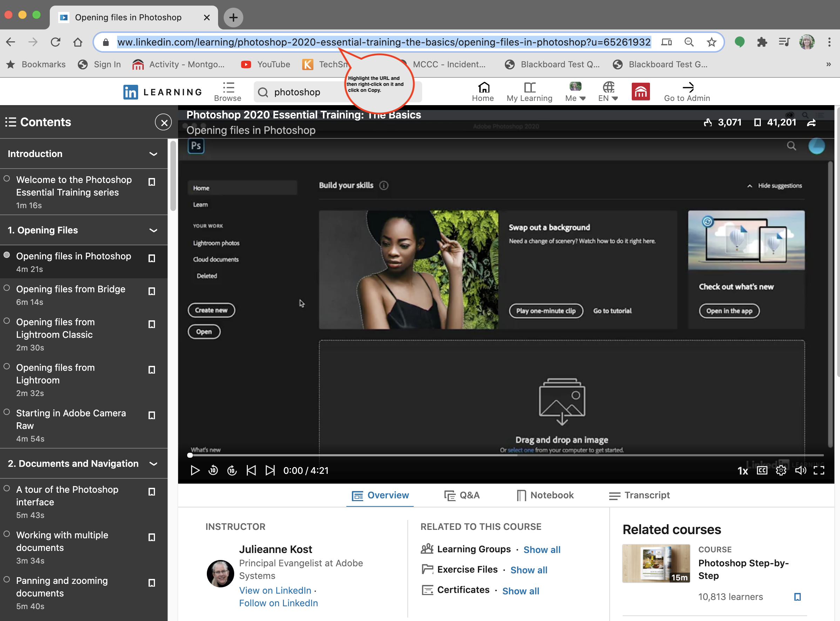Click Follow on LinkedIn link
Screen dimensions: 840x621
[278, 603]
